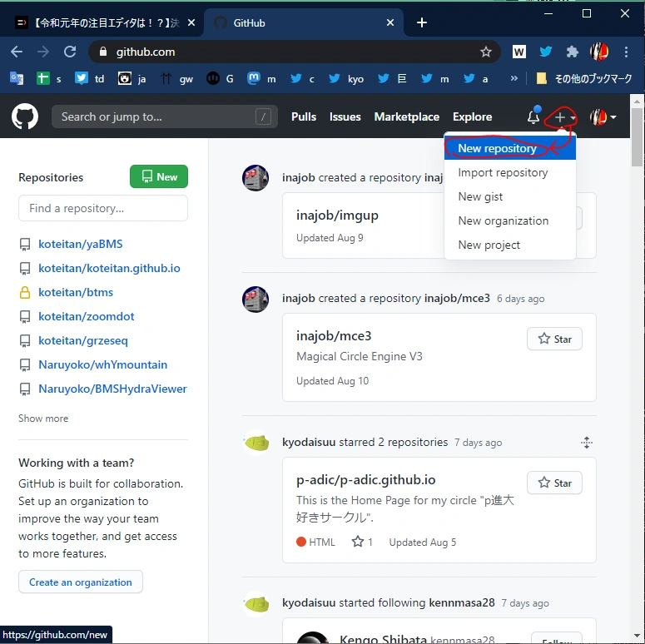Click the GitHub Octocat logo

click(25, 116)
